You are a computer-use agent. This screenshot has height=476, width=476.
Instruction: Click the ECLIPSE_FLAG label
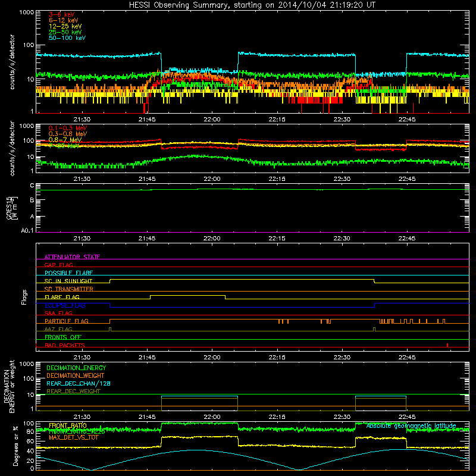point(65,305)
